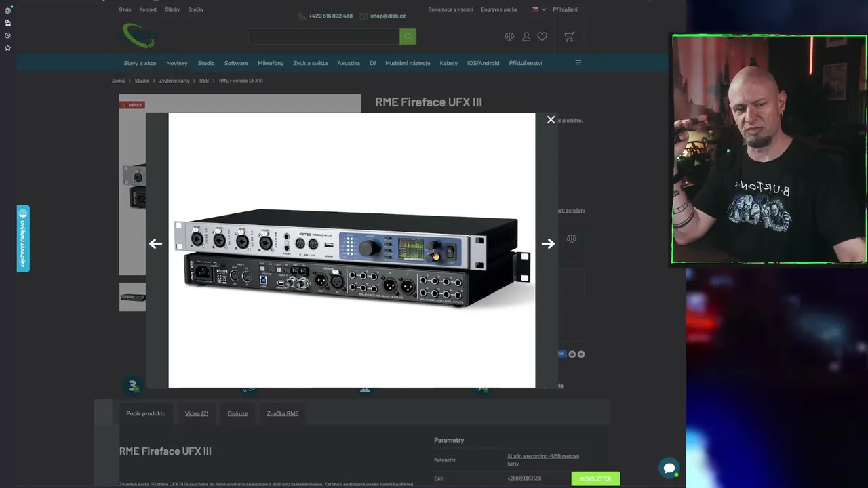Click the Ověřeno zákazníky side badge
The image size is (868, 488).
tap(23, 239)
